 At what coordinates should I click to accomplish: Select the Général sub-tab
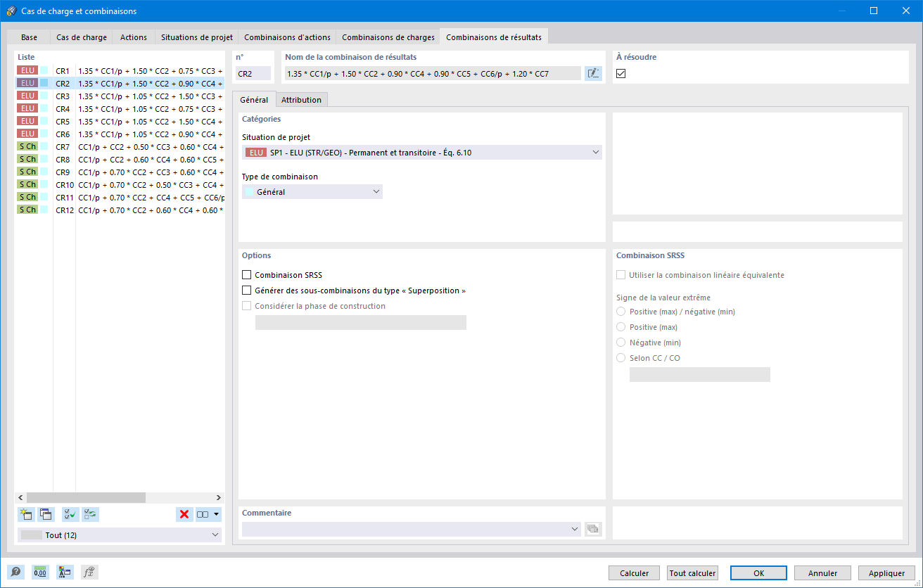point(254,100)
